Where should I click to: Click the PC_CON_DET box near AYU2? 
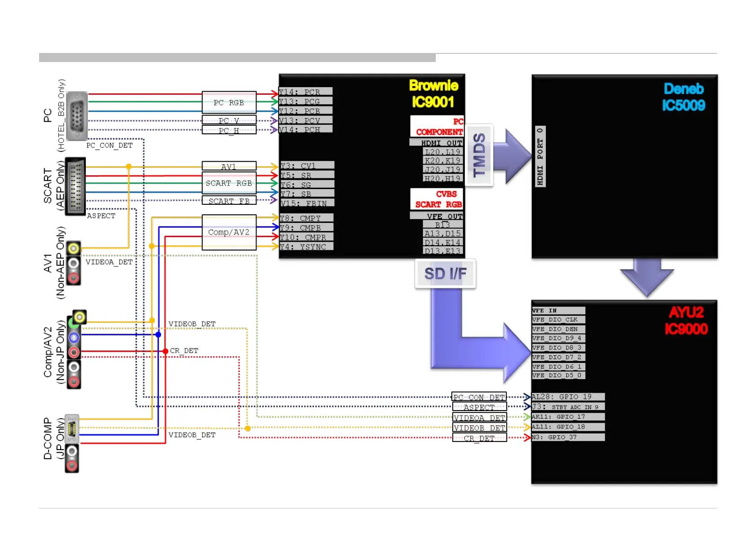479,397
